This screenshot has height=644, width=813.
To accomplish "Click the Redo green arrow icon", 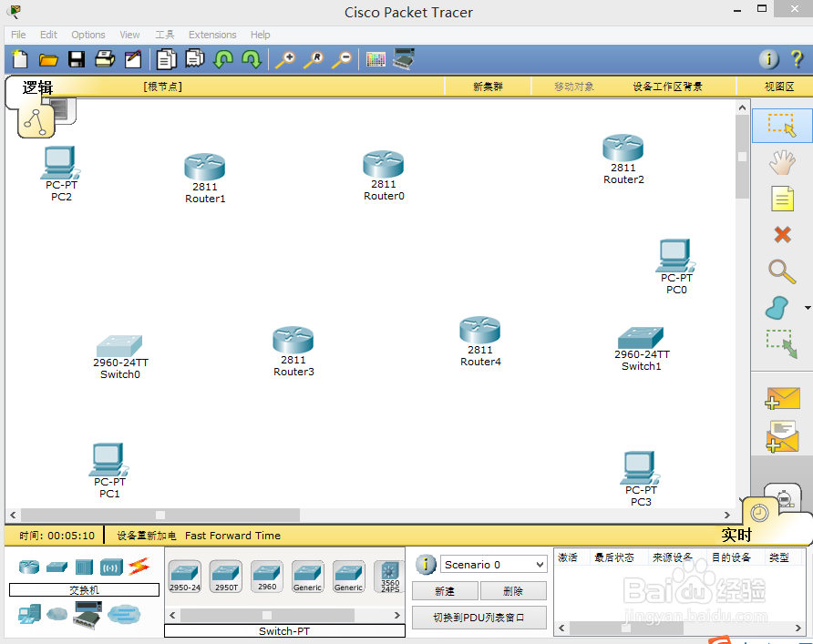I will [252, 59].
